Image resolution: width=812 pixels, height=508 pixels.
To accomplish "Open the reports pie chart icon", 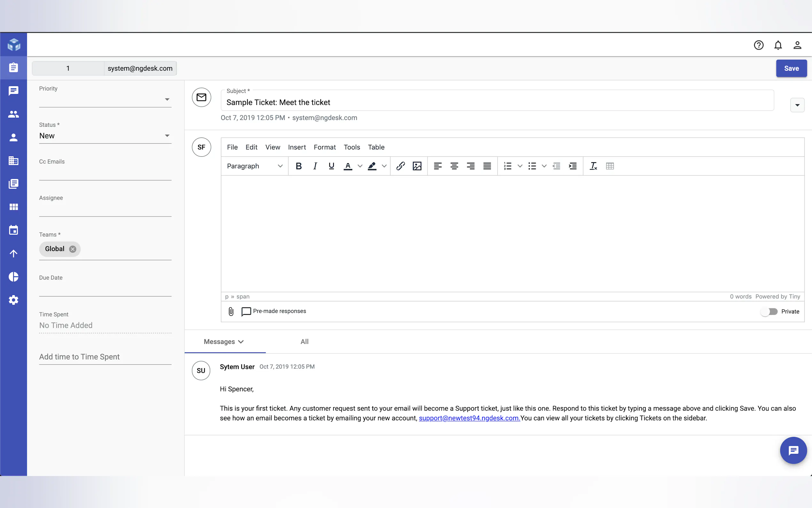I will click(x=13, y=276).
